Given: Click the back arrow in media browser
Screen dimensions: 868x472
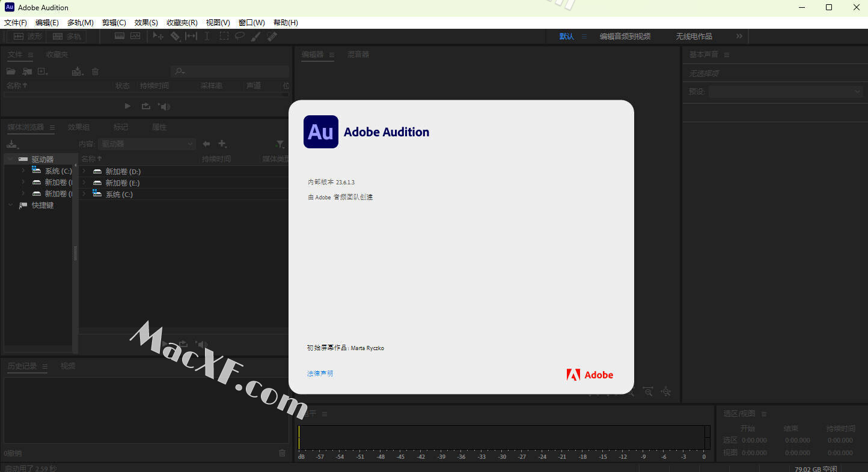Looking at the screenshot, I should point(206,144).
